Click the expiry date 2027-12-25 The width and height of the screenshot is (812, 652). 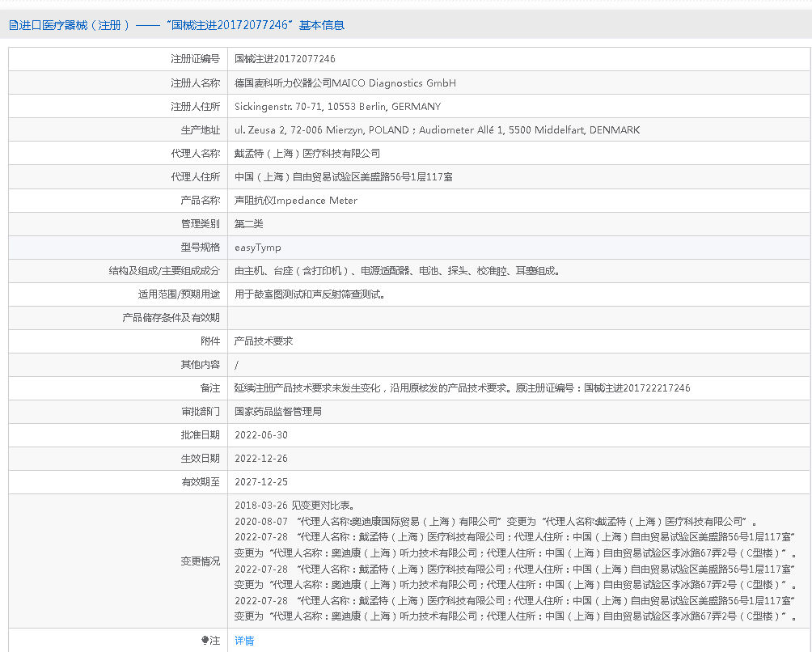pyautogui.click(x=261, y=481)
